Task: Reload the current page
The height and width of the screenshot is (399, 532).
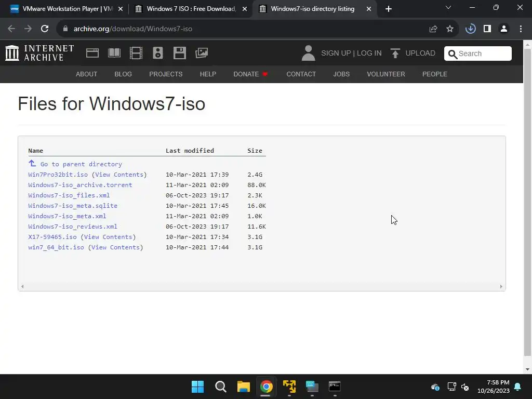Action: point(45,29)
